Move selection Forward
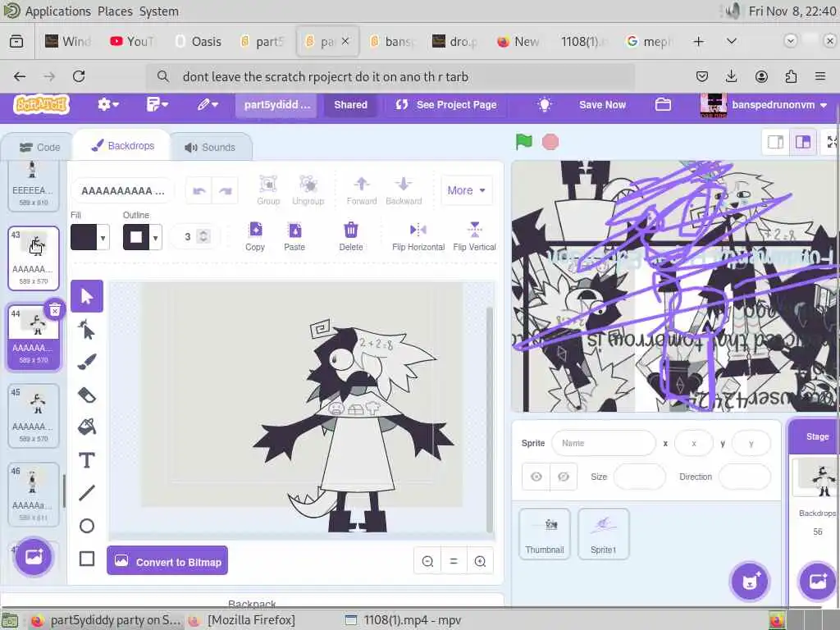 point(362,190)
